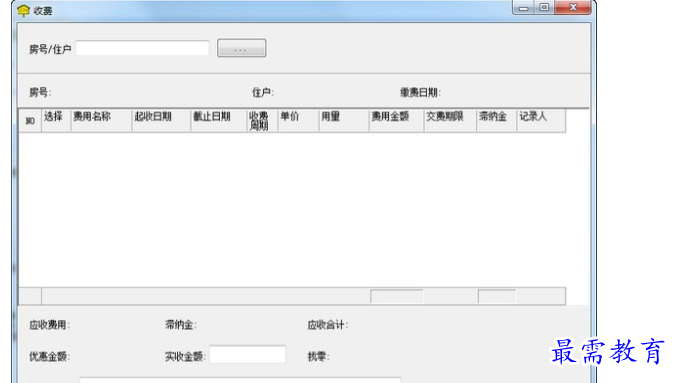Click the 收费 window title icon
The width and height of the screenshot is (673, 383).
[23, 11]
